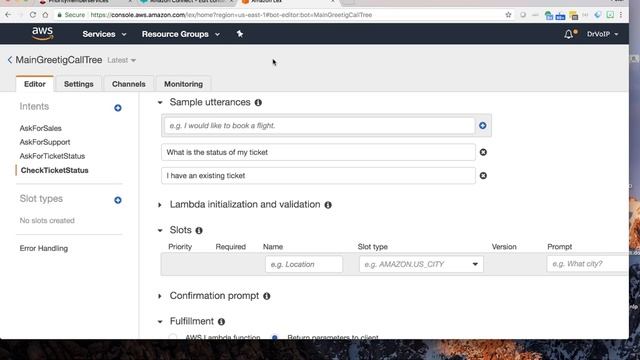
Task: Switch to the Amazon Connect browser tab
Action: [x=186, y=2]
